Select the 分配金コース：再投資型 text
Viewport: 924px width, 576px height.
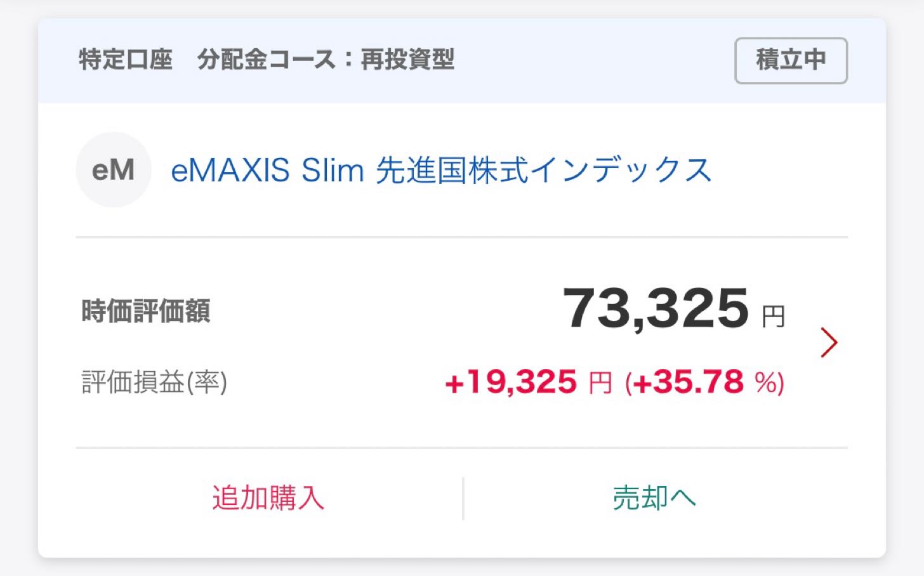tap(326, 60)
